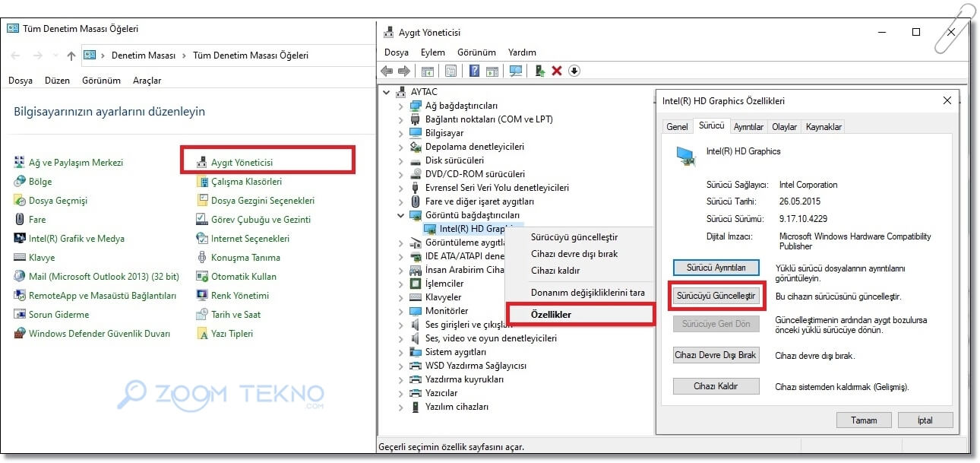Expand the Sistem aygıtları node
Screen dimensions: 980x463
tap(401, 352)
